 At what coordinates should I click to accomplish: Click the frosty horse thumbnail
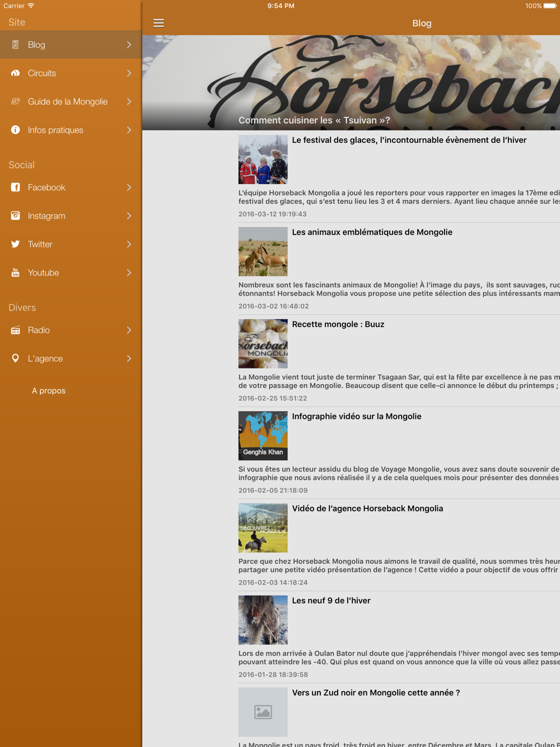pos(263,620)
